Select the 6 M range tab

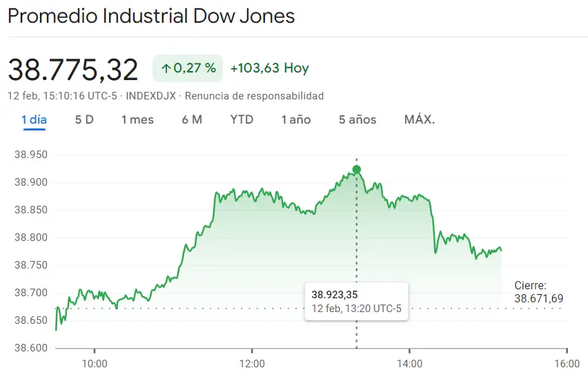click(x=192, y=119)
